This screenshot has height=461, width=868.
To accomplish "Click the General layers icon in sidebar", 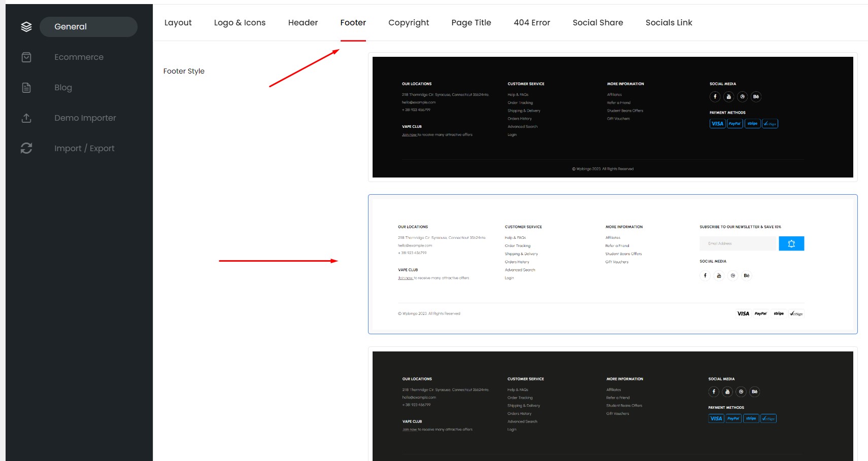I will [26, 27].
